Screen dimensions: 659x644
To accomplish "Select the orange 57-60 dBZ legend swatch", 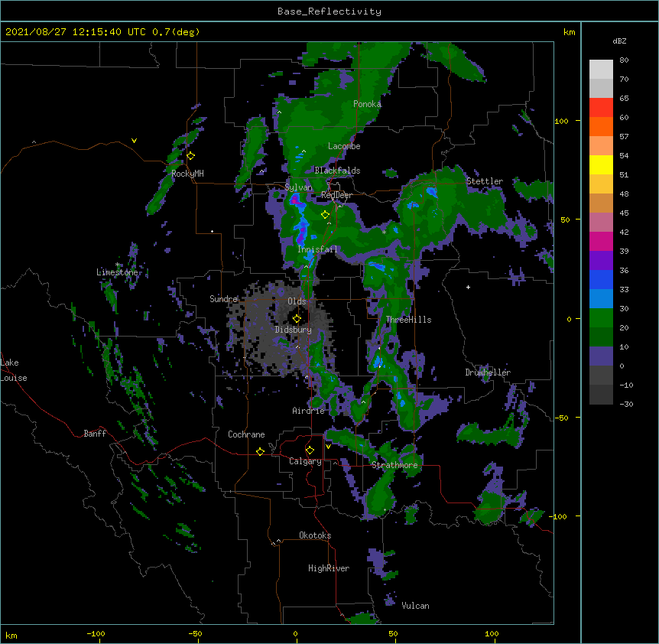I will tap(601, 126).
